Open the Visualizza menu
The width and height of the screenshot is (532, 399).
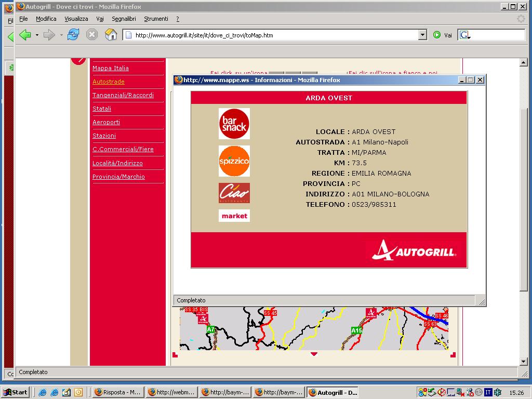tap(76, 19)
